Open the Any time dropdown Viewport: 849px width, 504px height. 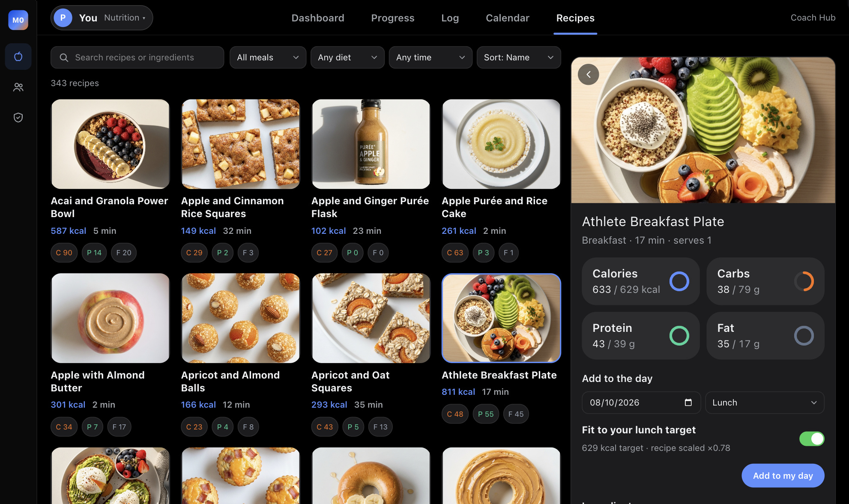tap(430, 57)
